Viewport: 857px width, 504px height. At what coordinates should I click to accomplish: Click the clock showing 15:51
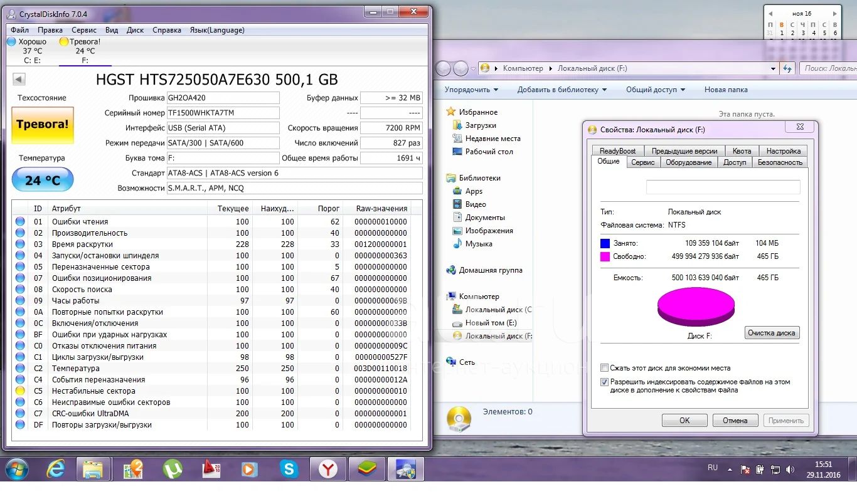coord(824,465)
